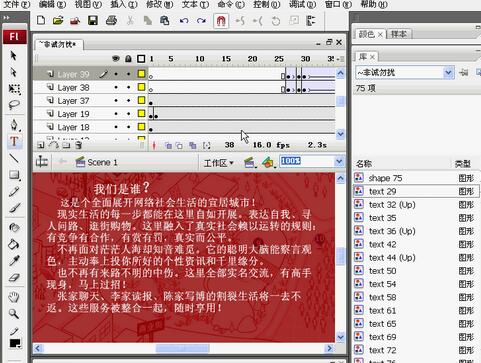Toggle visibility dot for Layer 39
The width and height of the screenshot is (481, 363).
pos(116,74)
